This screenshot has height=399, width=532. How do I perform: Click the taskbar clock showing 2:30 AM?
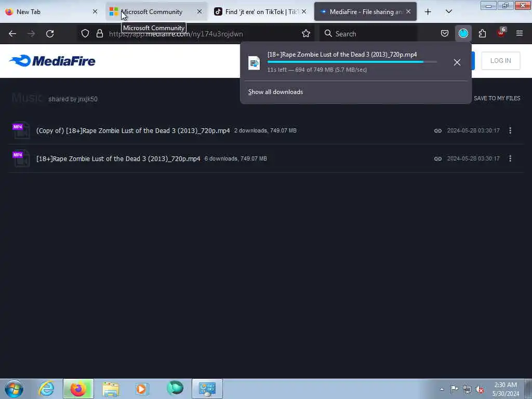tap(506, 389)
